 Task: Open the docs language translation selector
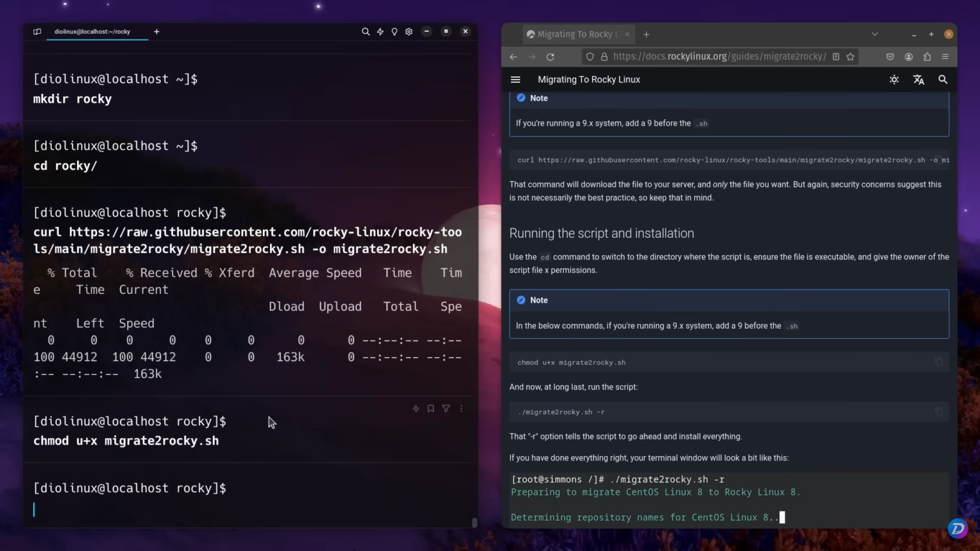click(919, 80)
